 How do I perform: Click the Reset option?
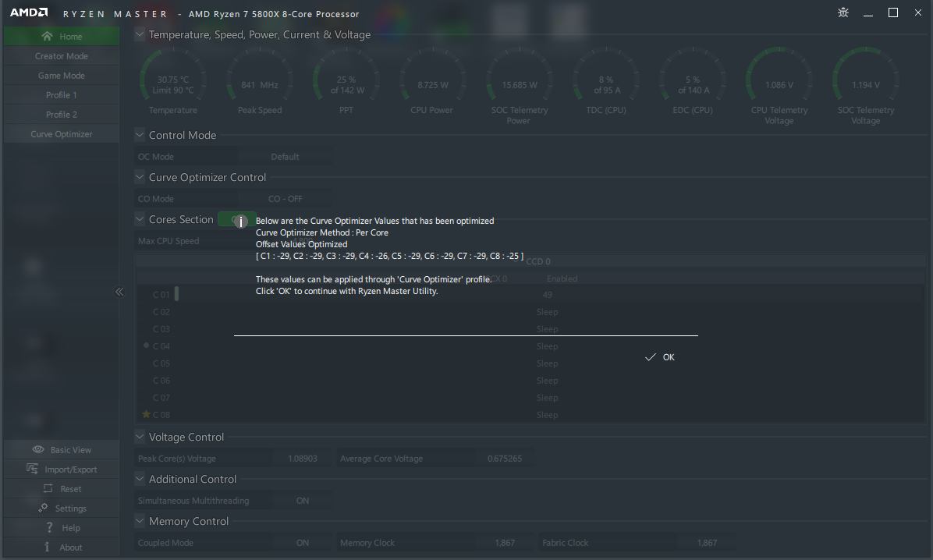tap(62, 489)
